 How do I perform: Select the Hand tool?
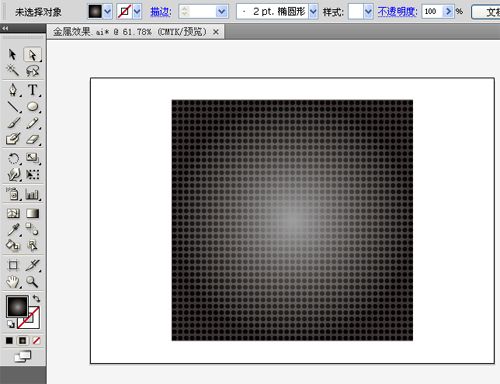13,282
